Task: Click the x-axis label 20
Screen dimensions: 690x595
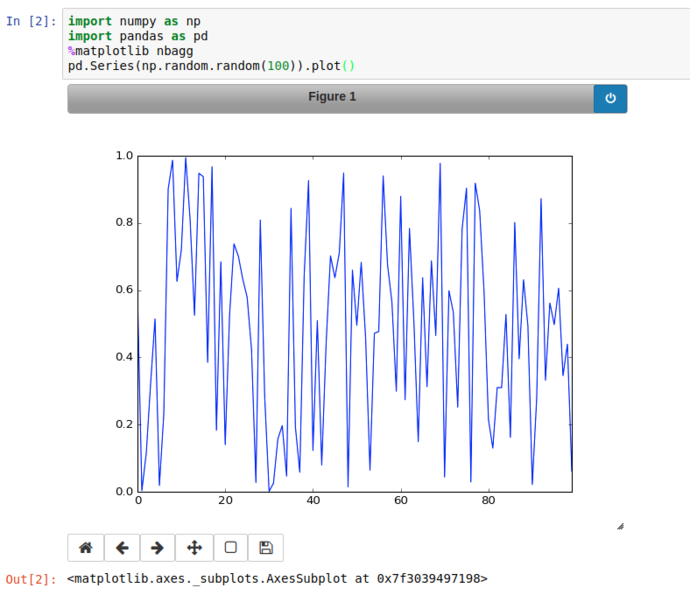Action: [225, 500]
